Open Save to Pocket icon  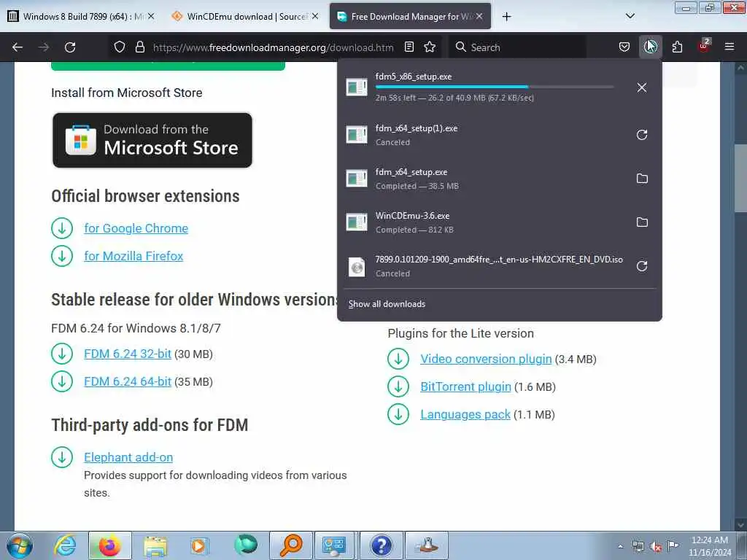tap(624, 47)
